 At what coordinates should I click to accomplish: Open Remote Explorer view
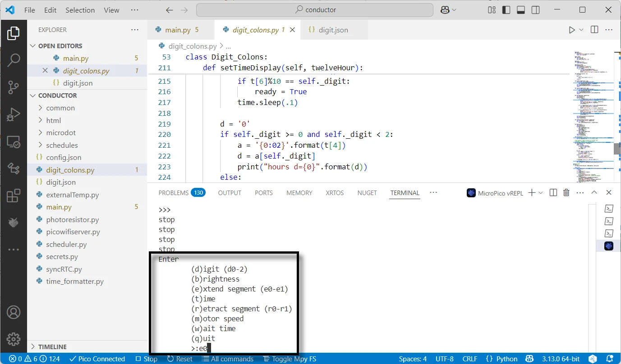click(14, 142)
